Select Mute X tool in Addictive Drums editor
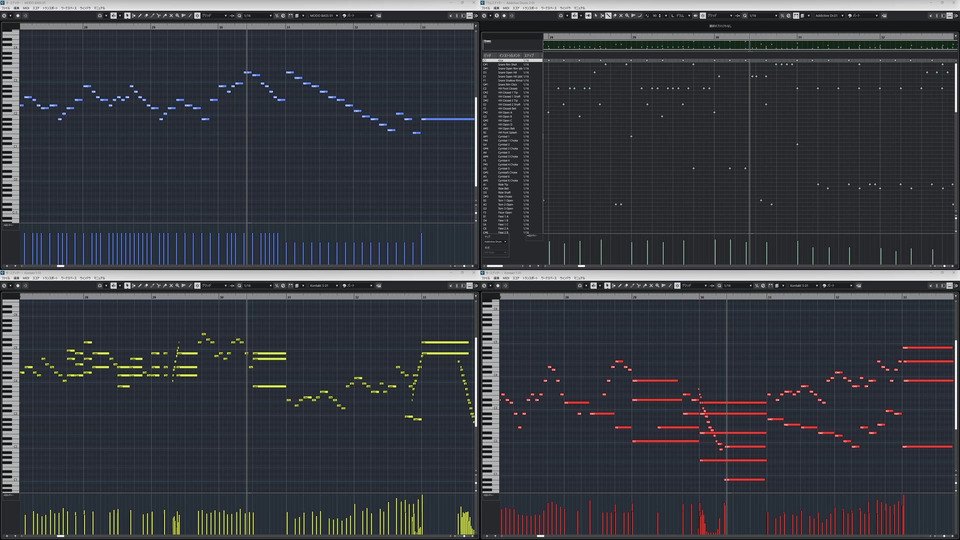 click(621, 15)
